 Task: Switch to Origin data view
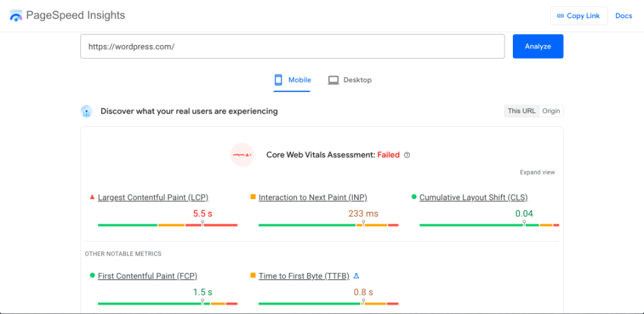[x=551, y=111]
